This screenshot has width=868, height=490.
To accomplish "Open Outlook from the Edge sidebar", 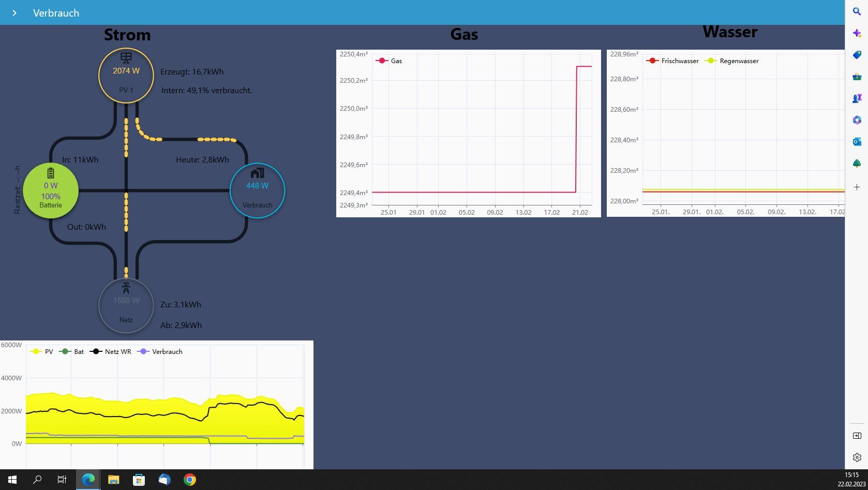I will tap(857, 142).
